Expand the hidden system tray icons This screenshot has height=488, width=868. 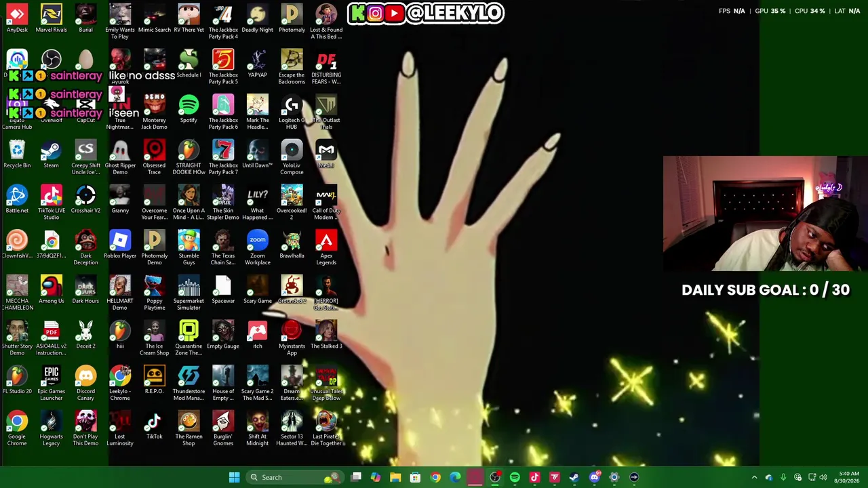754,477
